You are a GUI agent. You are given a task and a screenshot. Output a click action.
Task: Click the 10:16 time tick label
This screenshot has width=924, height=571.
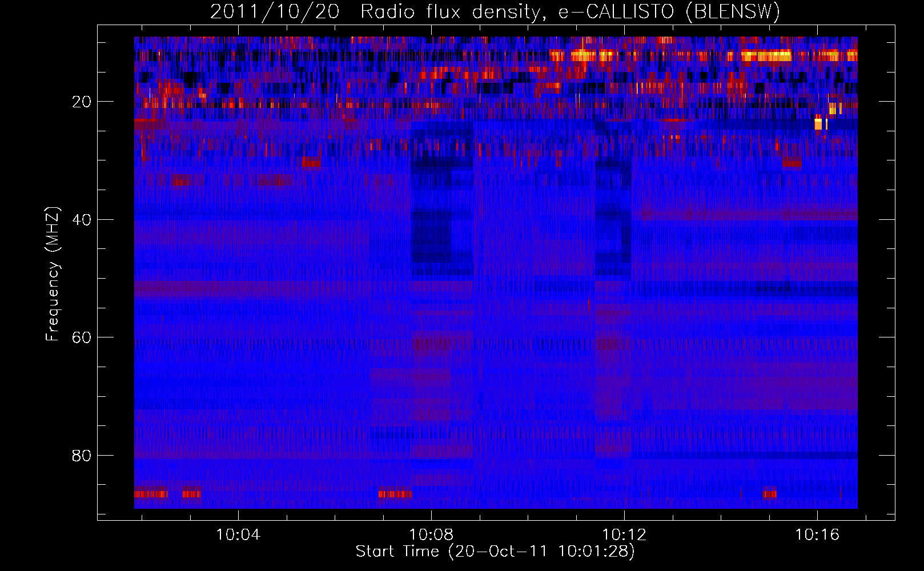coord(817,534)
